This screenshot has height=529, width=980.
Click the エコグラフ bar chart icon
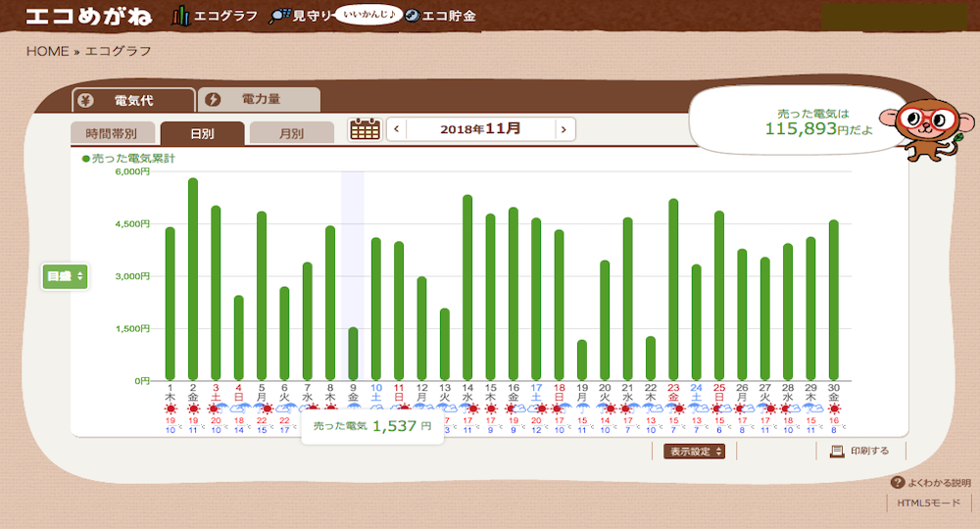tap(180, 16)
